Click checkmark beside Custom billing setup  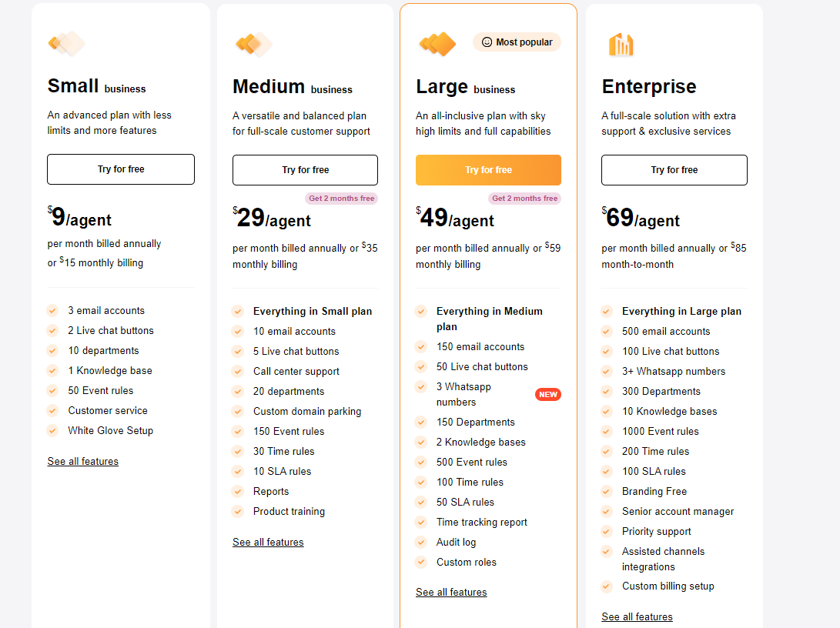click(607, 586)
